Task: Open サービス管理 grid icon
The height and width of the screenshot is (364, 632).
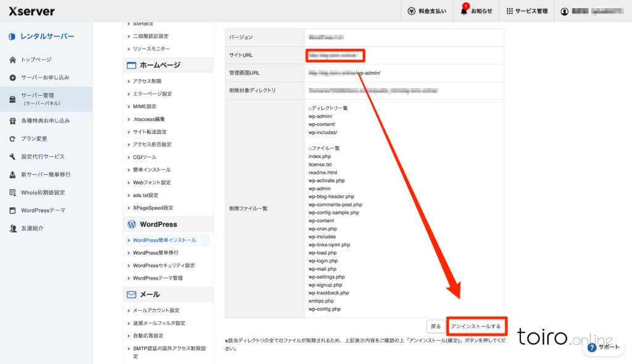Action: click(x=510, y=11)
